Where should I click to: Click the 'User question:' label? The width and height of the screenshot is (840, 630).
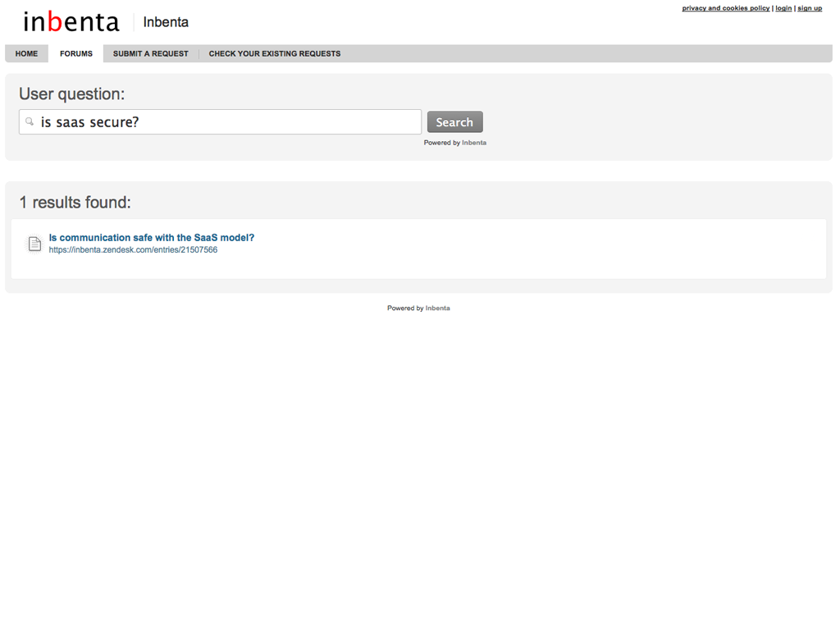coord(71,94)
